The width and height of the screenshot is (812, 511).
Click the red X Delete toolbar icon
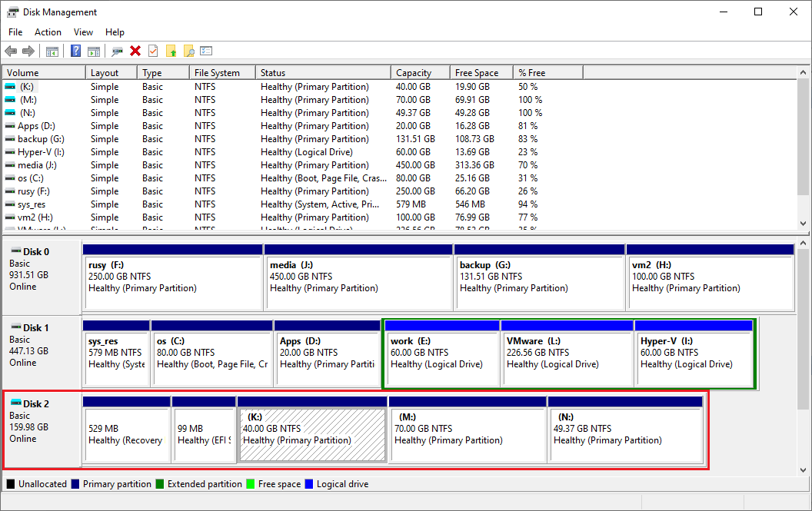[135, 51]
